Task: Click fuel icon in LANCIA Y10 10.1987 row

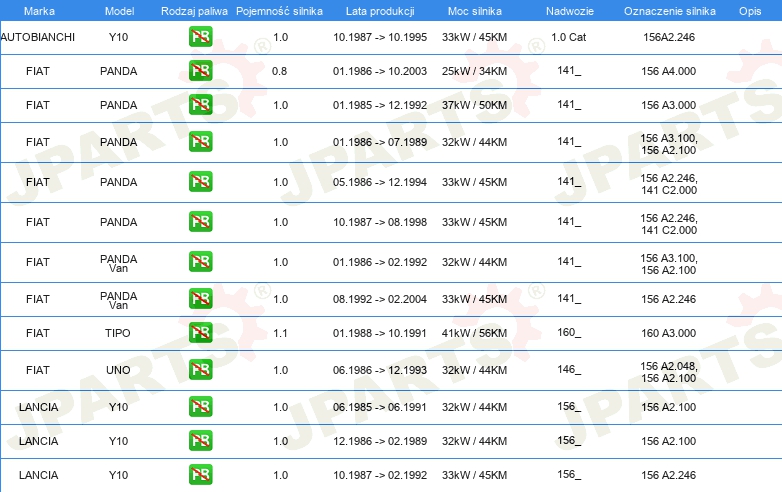Action: coord(200,475)
